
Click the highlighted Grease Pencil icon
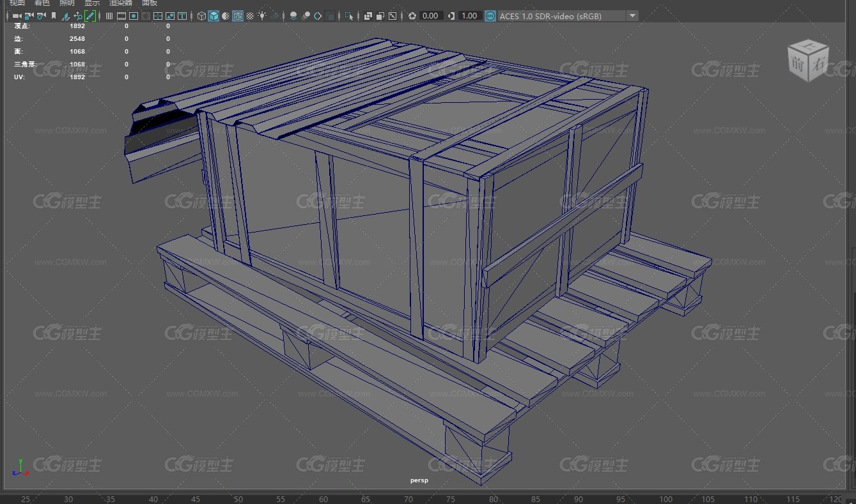pyautogui.click(x=90, y=16)
